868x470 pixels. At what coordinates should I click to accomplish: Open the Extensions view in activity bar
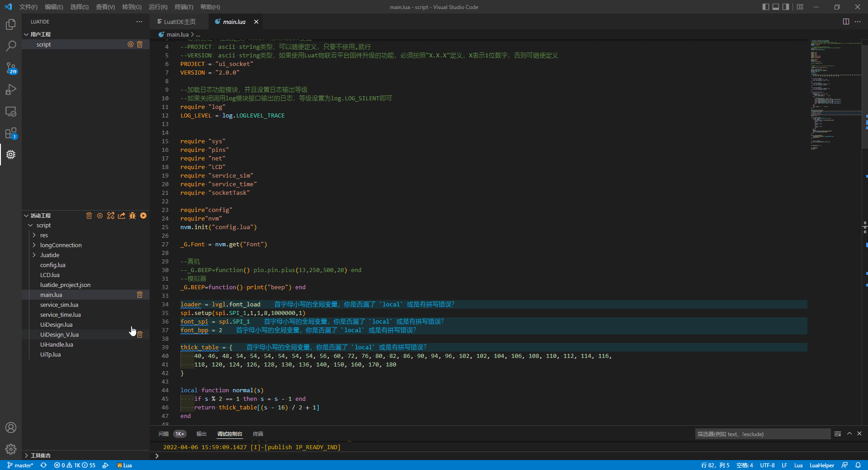click(11, 133)
